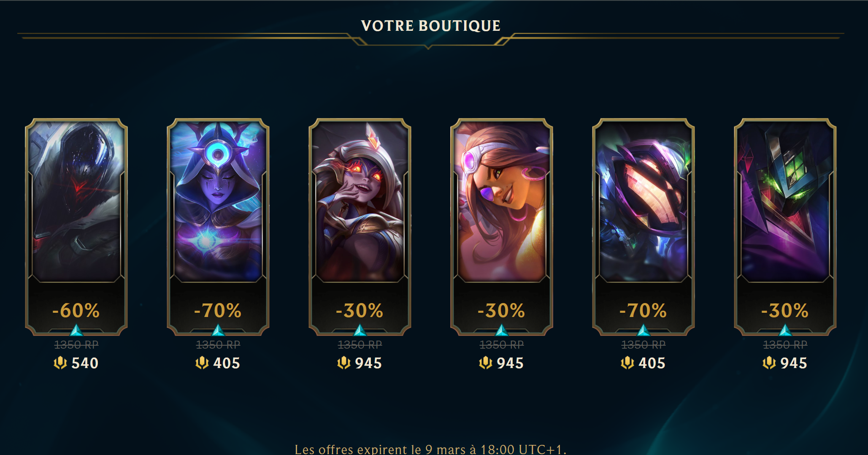Click the 945 price under the green-eyed armor card

coord(794,363)
